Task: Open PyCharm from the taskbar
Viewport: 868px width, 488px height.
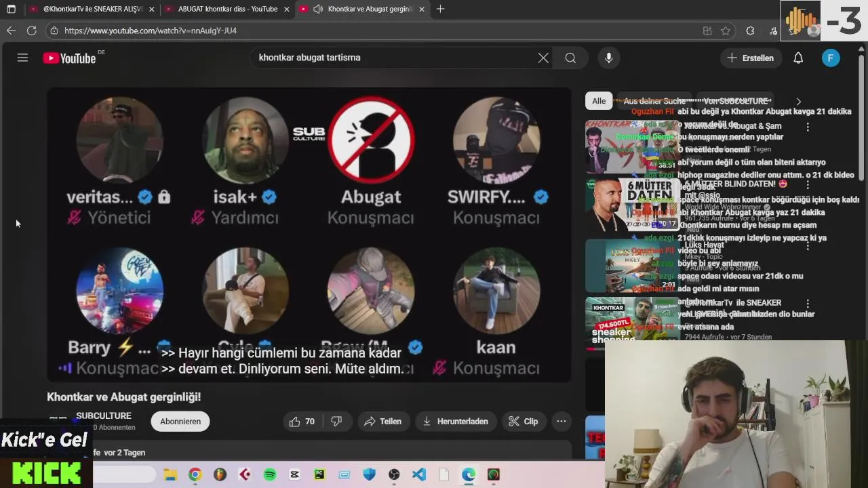Action: click(x=319, y=474)
